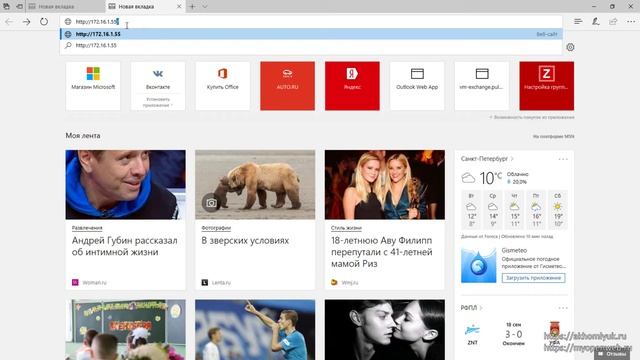
Task: Select the Пт day forecast
Action: (536, 209)
